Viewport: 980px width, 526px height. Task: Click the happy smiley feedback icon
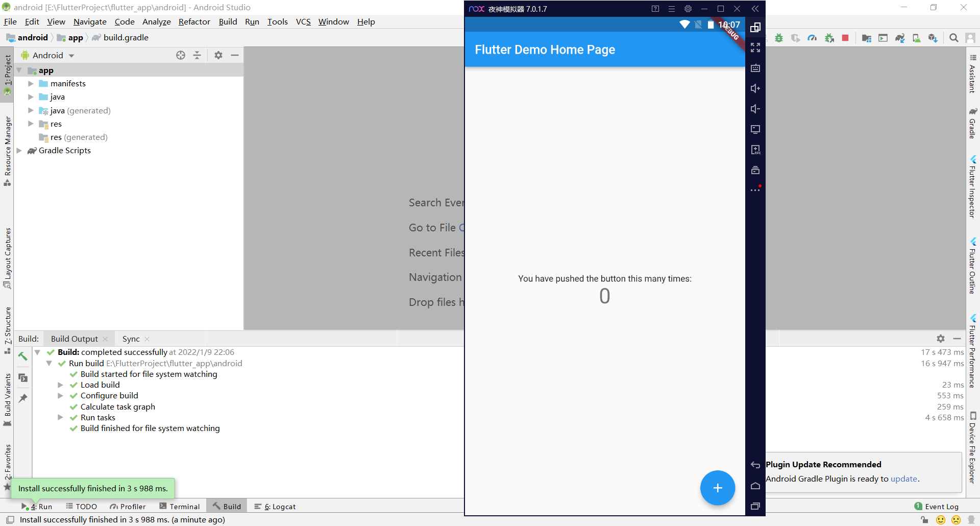pyautogui.click(x=941, y=520)
